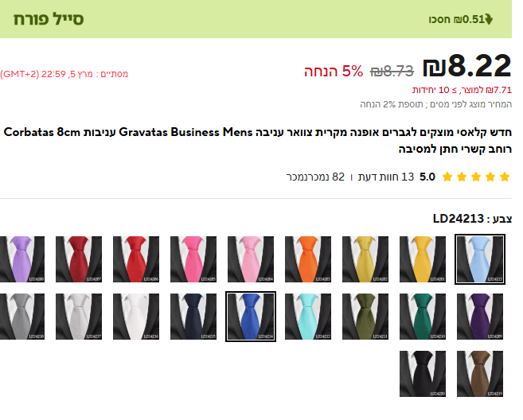Select the gray tie thumbnail
Screen dimensions: 523x420
coord(22,317)
